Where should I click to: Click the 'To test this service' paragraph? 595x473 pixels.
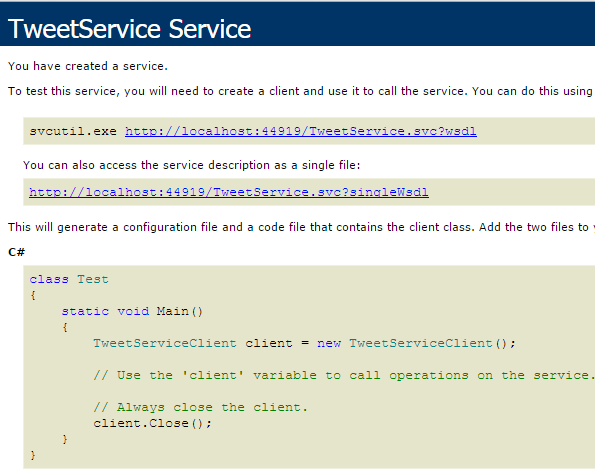pos(300,91)
